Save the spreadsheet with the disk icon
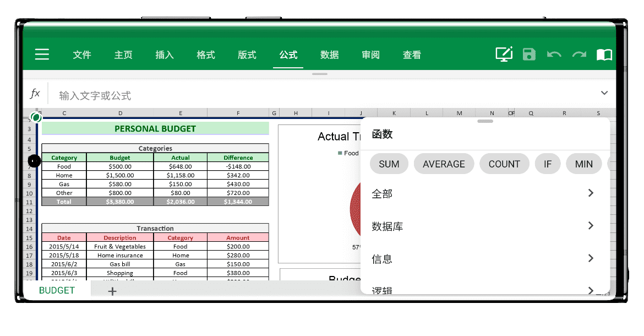 click(529, 54)
